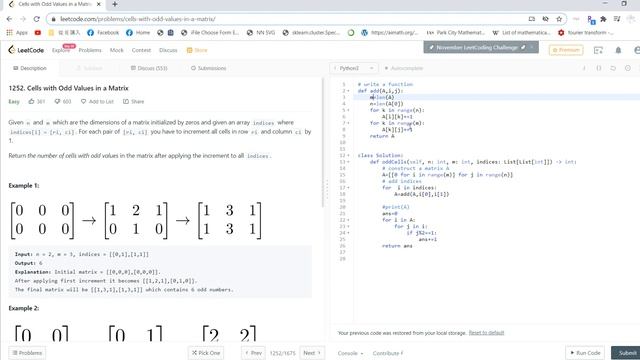This screenshot has height=360, width=640.
Task: Switch to the Solution tab
Action: coord(89,68)
